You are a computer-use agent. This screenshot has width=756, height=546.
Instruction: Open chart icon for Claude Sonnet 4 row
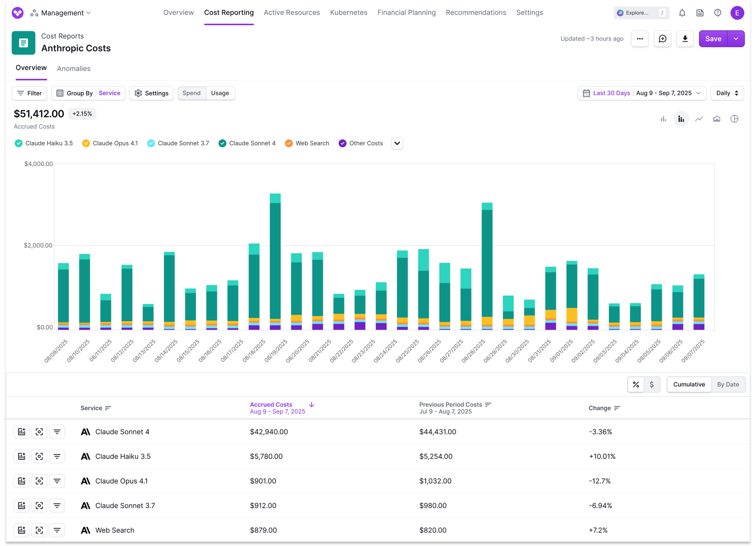click(x=22, y=432)
